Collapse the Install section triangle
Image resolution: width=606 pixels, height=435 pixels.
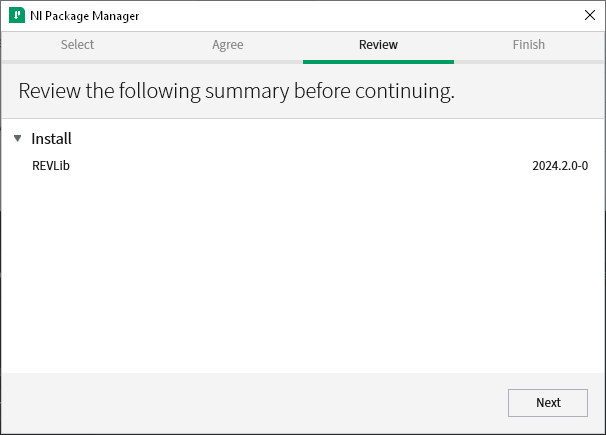(17, 139)
